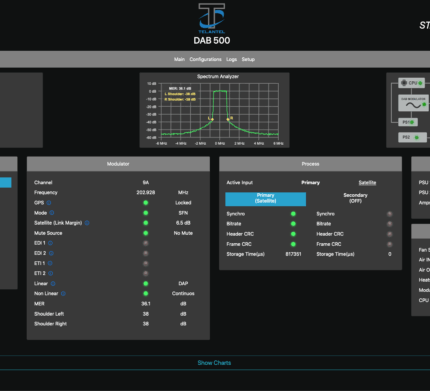Click the info icon next to EDI 1

click(x=50, y=243)
